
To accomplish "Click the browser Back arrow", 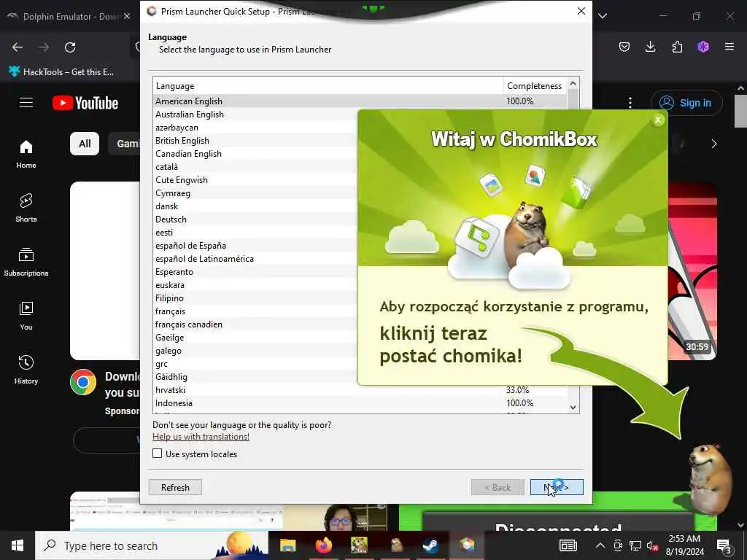I will click(x=18, y=47).
